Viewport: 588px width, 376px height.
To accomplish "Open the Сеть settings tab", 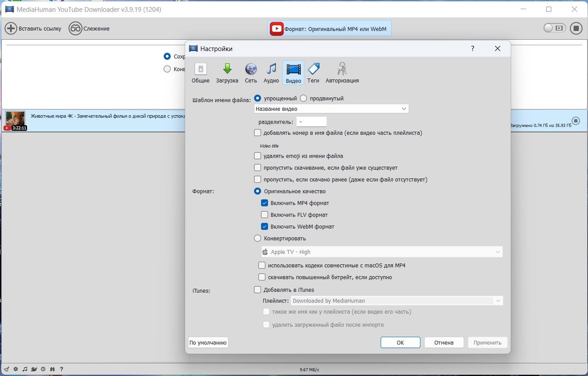I will coord(251,73).
